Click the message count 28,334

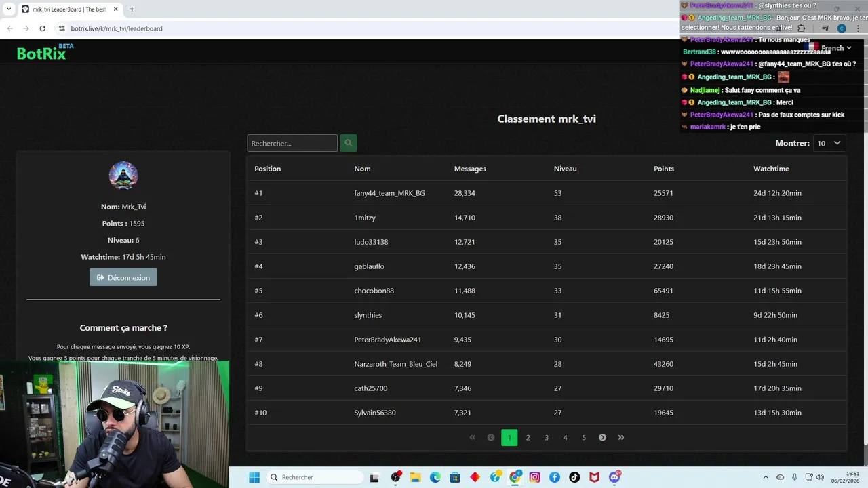point(465,193)
